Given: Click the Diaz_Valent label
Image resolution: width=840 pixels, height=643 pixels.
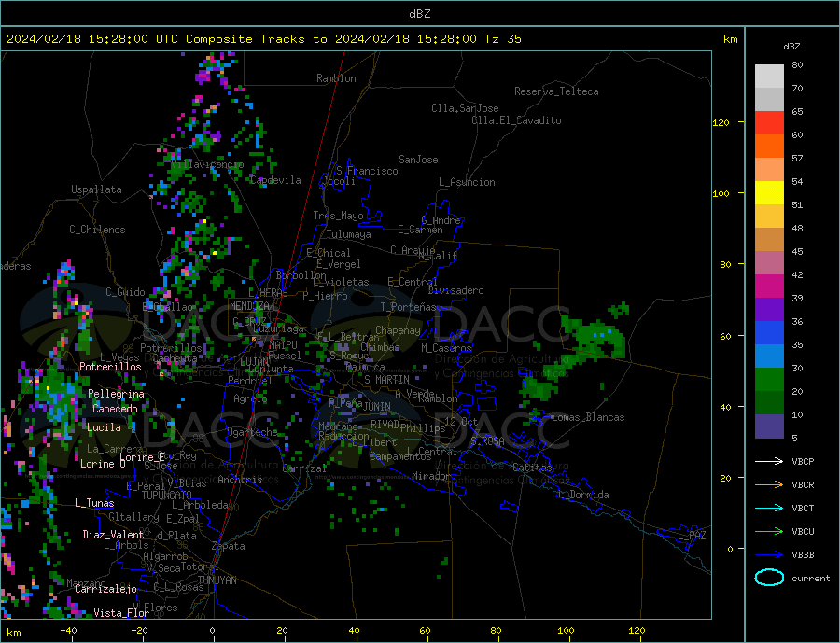Looking at the screenshot, I should coord(113,535).
